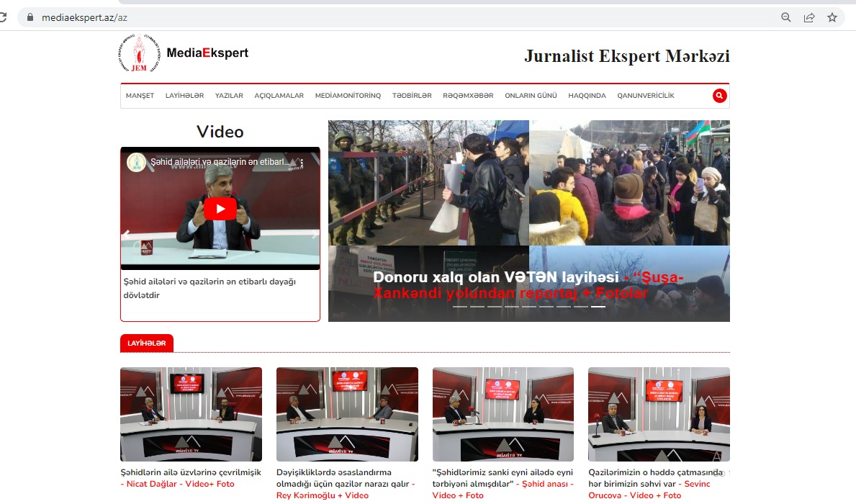
Task: Select YAZILAR from the navigation bar
Action: 229,94
